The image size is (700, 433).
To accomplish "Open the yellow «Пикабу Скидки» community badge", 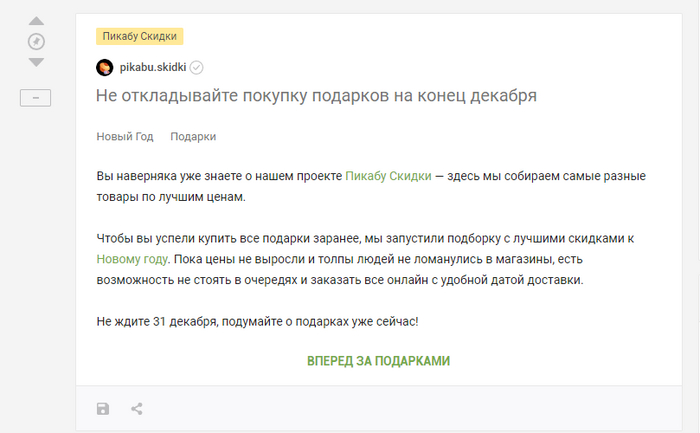I will (140, 37).
